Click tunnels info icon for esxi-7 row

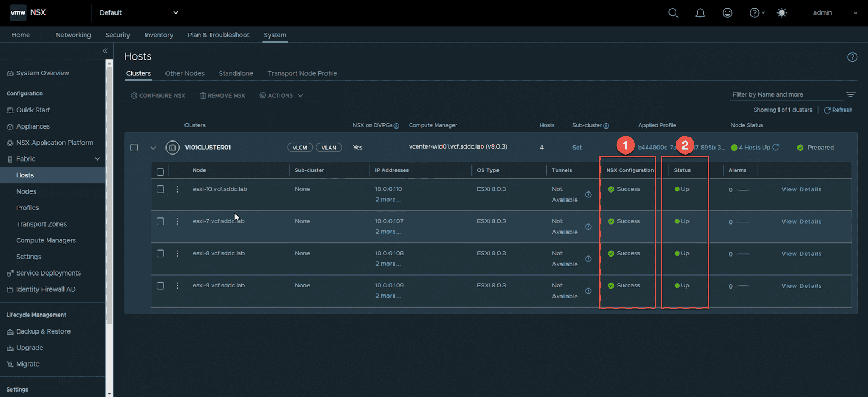click(588, 227)
